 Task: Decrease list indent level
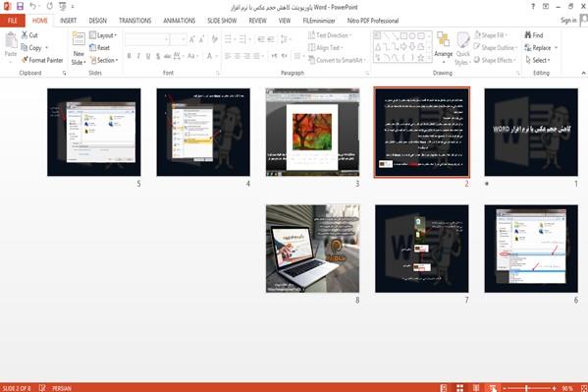coord(261,39)
